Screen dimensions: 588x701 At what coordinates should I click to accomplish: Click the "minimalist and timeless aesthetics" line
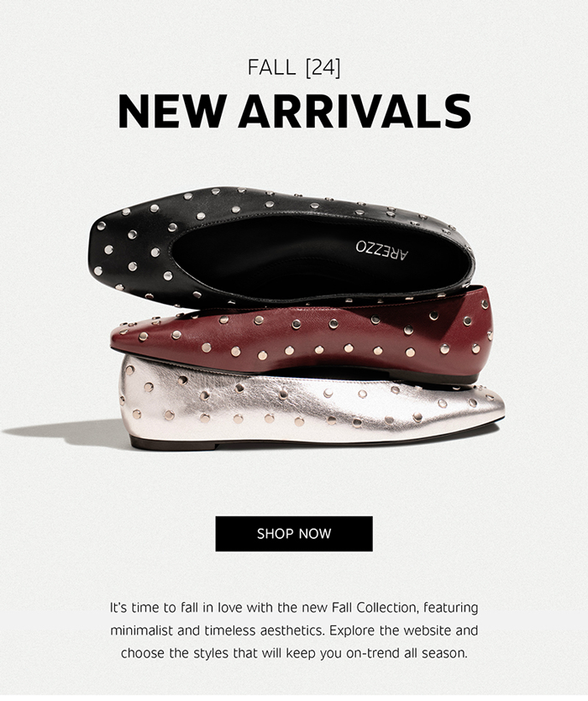coord(294,630)
